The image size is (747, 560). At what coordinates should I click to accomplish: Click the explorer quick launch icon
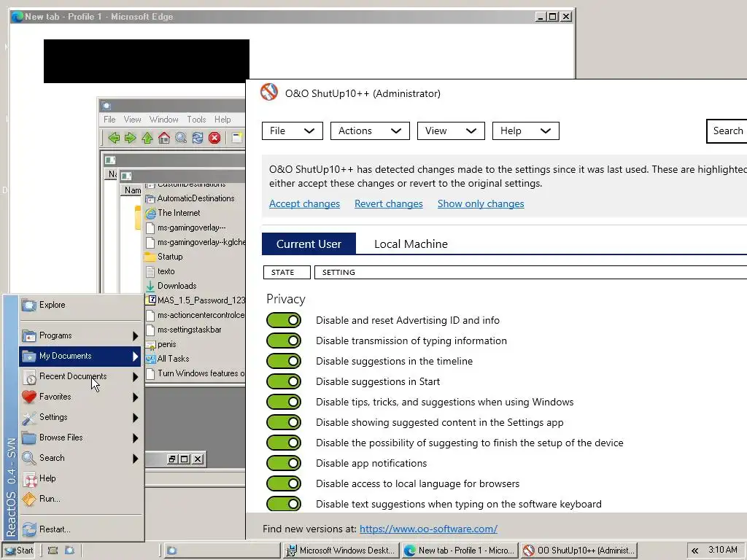(x=69, y=551)
